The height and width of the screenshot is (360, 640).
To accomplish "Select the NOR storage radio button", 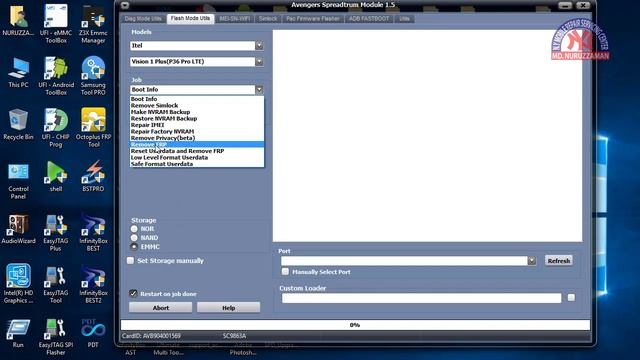I will 134,229.
